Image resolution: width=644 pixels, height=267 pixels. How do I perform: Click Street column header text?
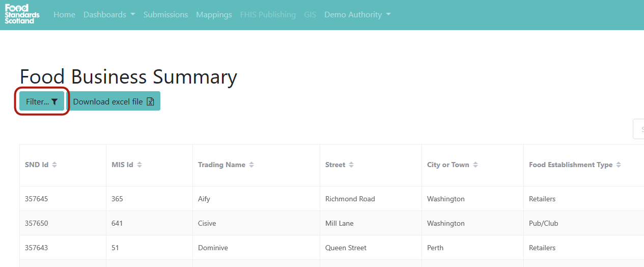point(335,165)
